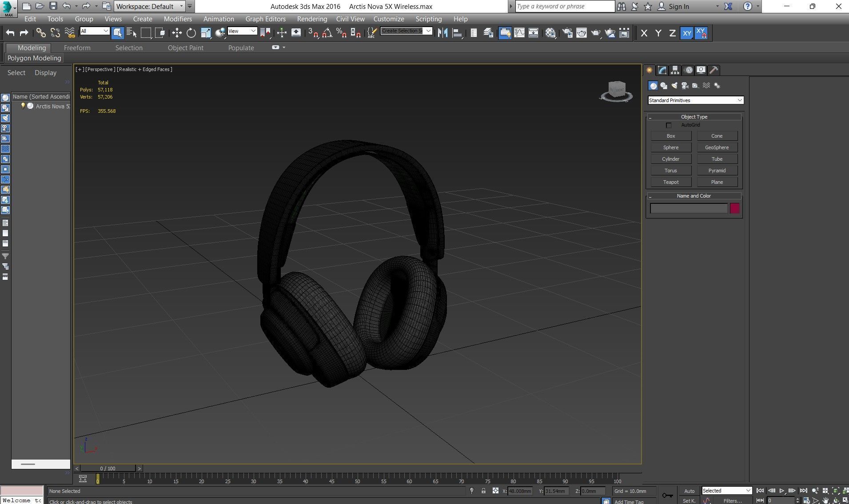The image size is (849, 504).
Task: Toggle 3D Snaps on
Action: 313,33
